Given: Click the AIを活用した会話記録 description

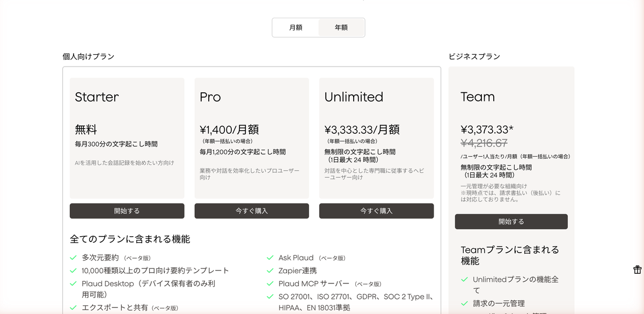Looking at the screenshot, I should (x=125, y=163).
